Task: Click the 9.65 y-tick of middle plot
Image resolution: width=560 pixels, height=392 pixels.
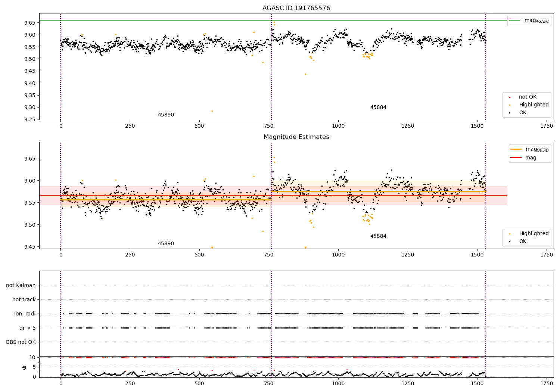Action: (29, 159)
